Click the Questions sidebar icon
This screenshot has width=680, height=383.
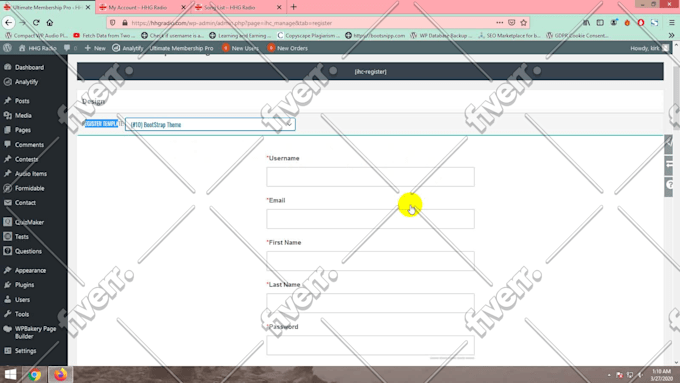7,251
